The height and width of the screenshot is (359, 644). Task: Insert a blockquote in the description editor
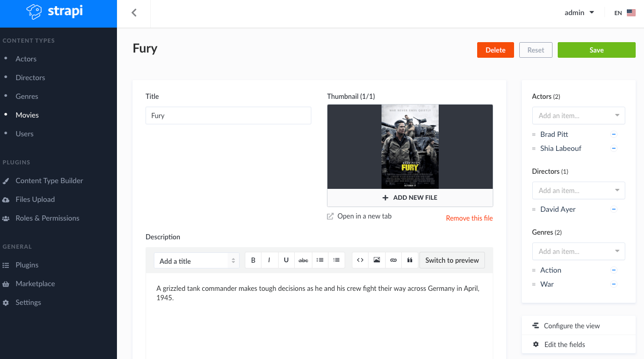point(410,260)
